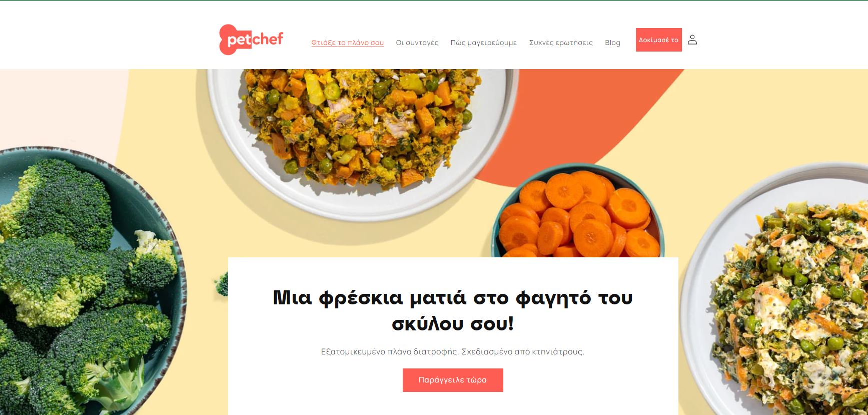The image size is (868, 415).
Task: Open the Φτιάξε το πλάνο σου link
Action: click(x=348, y=43)
